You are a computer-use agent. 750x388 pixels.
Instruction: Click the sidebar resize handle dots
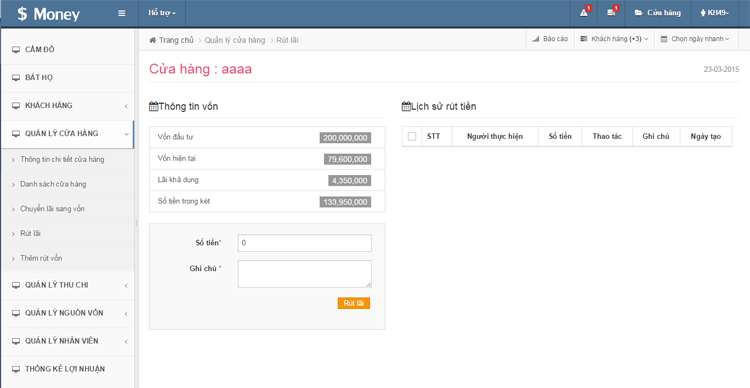(x=136, y=223)
